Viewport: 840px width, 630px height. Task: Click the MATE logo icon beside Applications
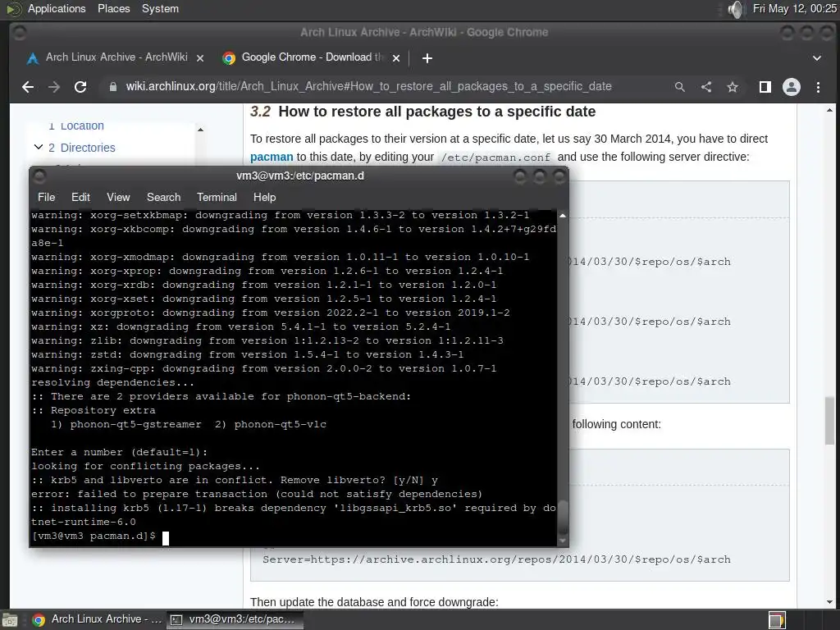(x=13, y=9)
